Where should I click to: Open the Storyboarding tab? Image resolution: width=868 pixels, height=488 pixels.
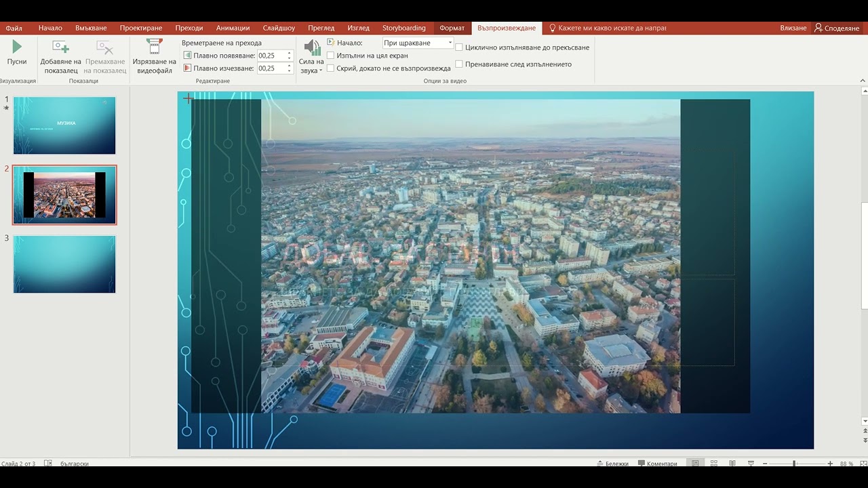(x=404, y=28)
